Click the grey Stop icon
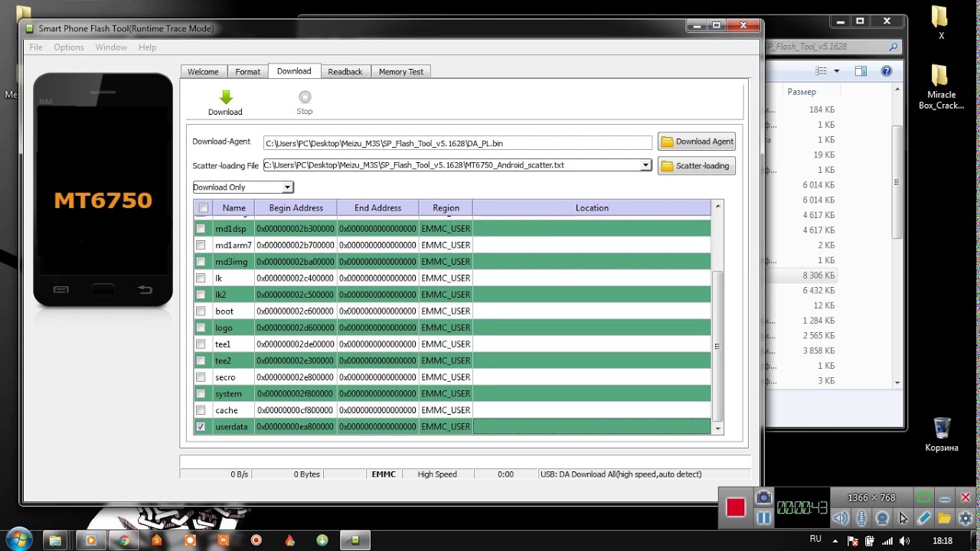980x551 pixels. click(305, 103)
